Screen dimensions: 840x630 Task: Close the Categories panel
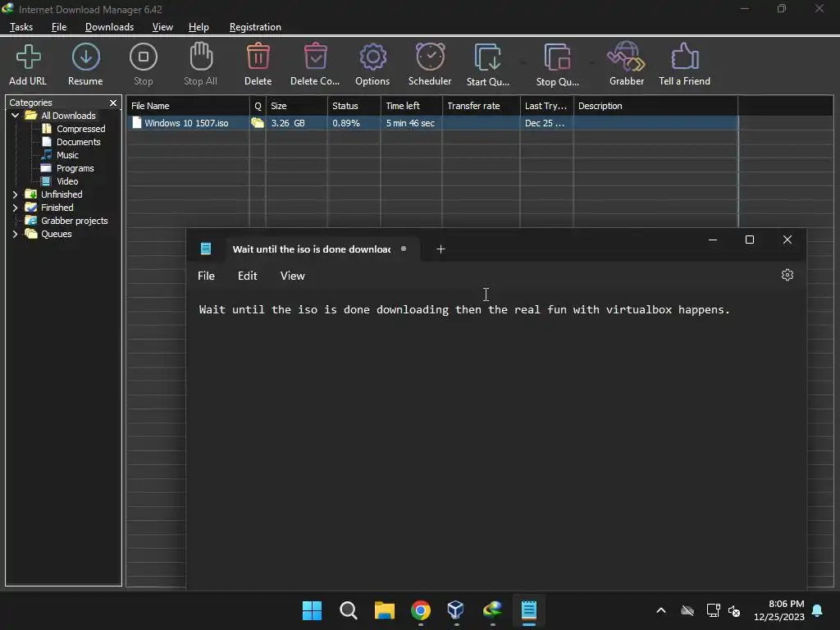(x=113, y=103)
